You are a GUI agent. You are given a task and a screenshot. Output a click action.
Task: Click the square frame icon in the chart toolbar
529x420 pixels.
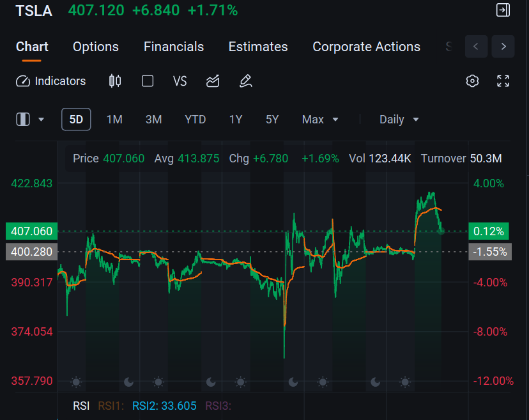148,81
